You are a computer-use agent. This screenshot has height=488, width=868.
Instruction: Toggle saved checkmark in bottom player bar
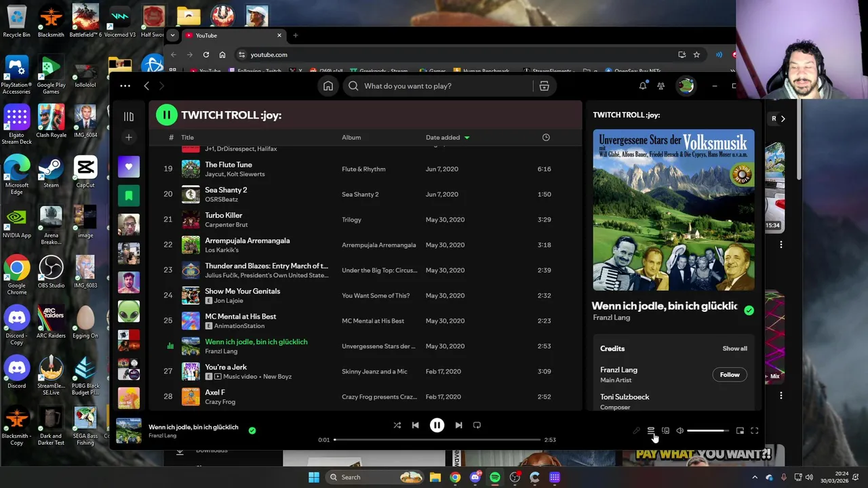252,430
